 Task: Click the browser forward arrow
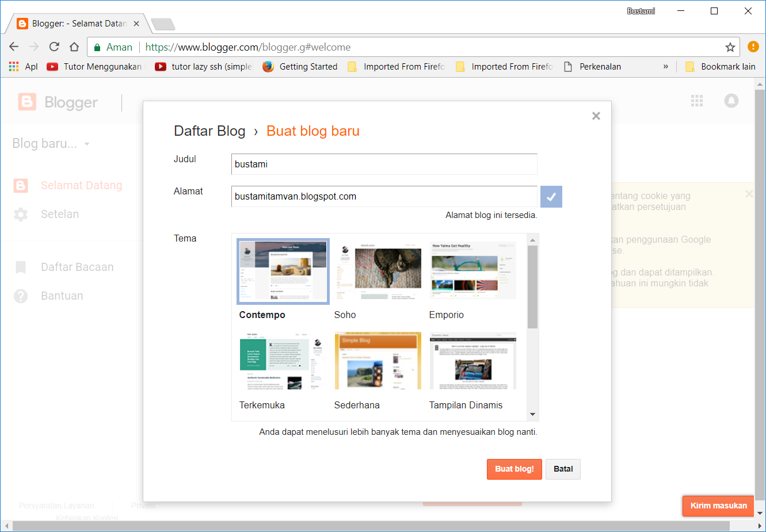[x=34, y=47]
